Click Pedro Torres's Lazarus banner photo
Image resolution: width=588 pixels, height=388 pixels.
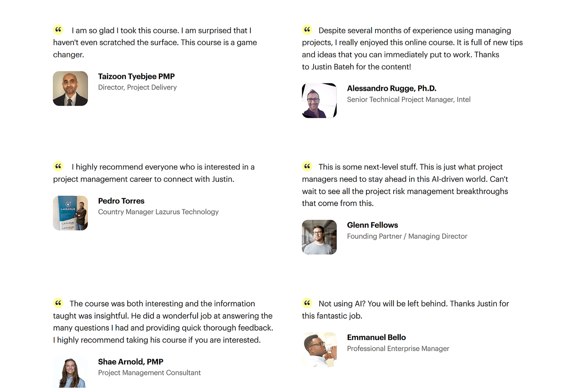click(x=70, y=213)
